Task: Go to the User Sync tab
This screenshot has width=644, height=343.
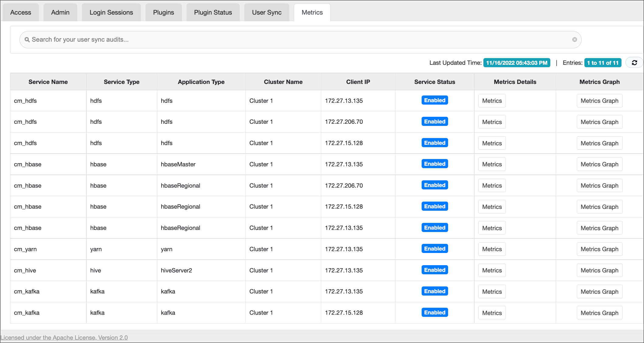Action: [x=266, y=12]
